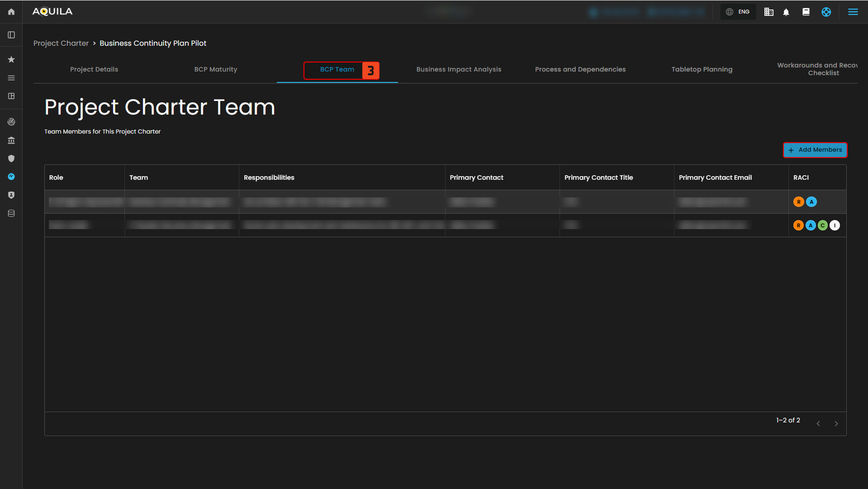Screen dimensions: 868x489
Task: Click the database icon in sidebar
Action: coord(11,213)
